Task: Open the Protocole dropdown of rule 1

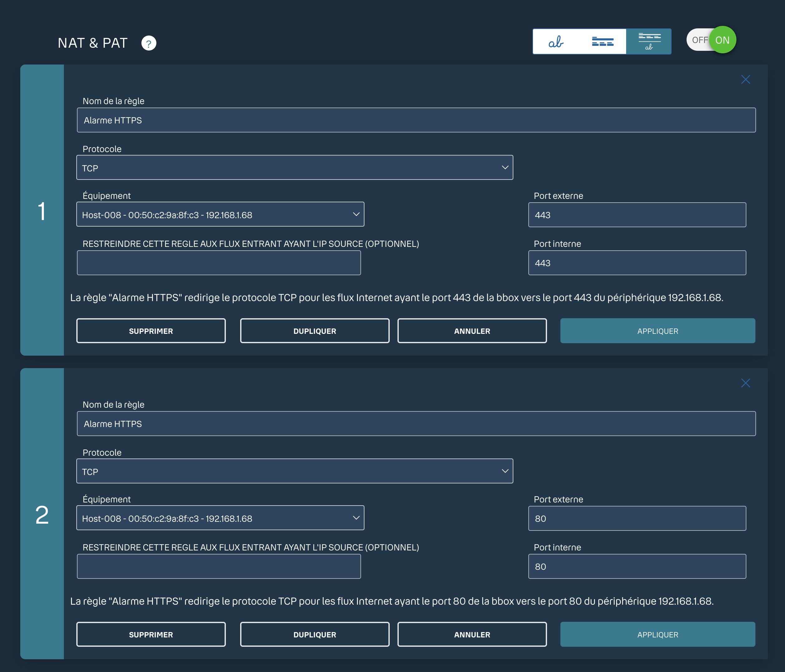Action: click(294, 167)
